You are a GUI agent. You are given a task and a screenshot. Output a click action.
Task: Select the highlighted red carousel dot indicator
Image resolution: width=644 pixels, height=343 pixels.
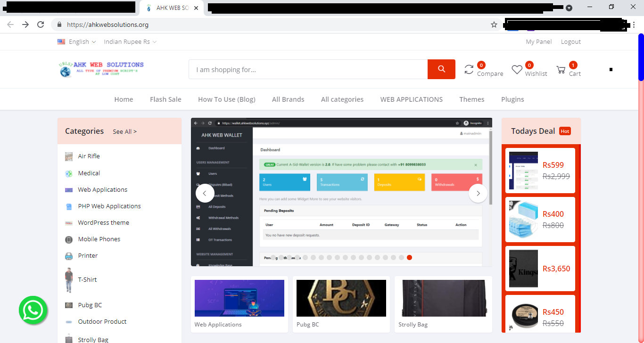(x=409, y=257)
